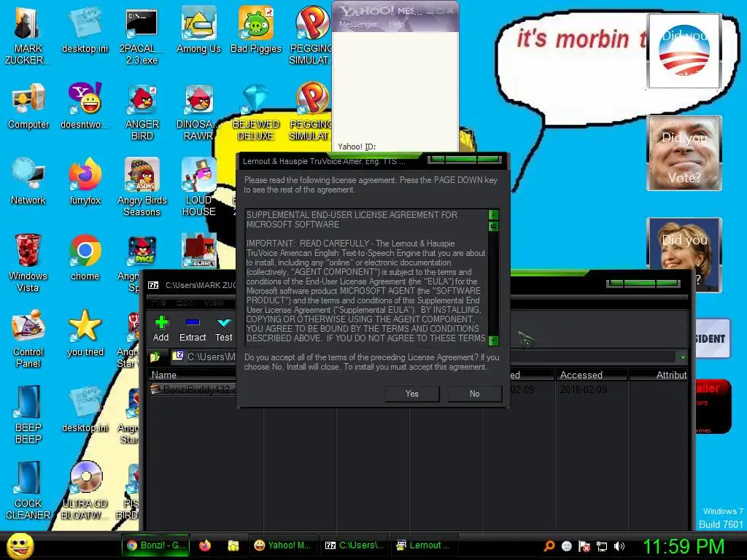This screenshot has height=560, width=747.
Task: Click the volume speaker tray icon
Action: pyautogui.click(x=619, y=546)
